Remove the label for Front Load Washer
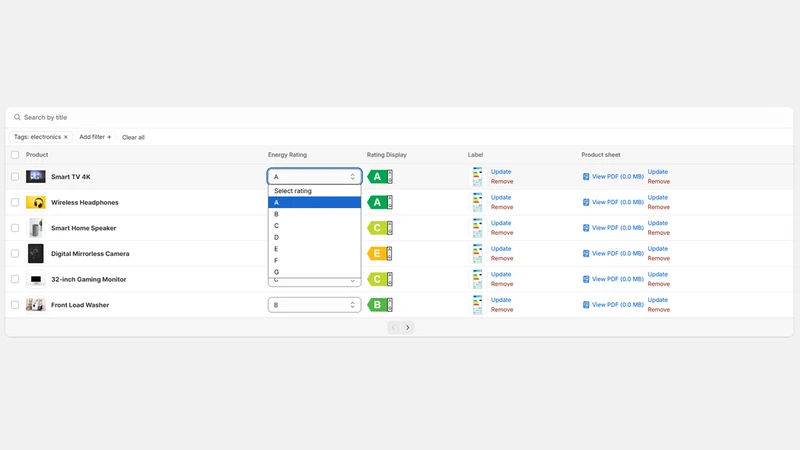This screenshot has width=800, height=450. pos(502,310)
